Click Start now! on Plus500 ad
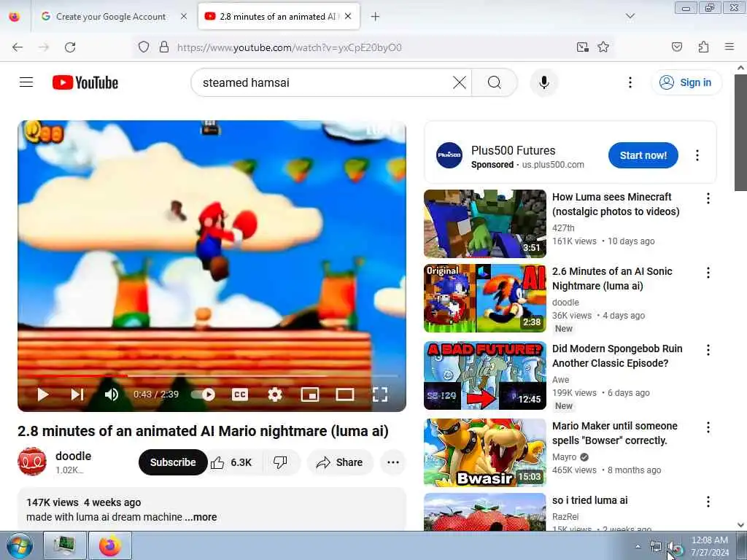 coord(643,155)
